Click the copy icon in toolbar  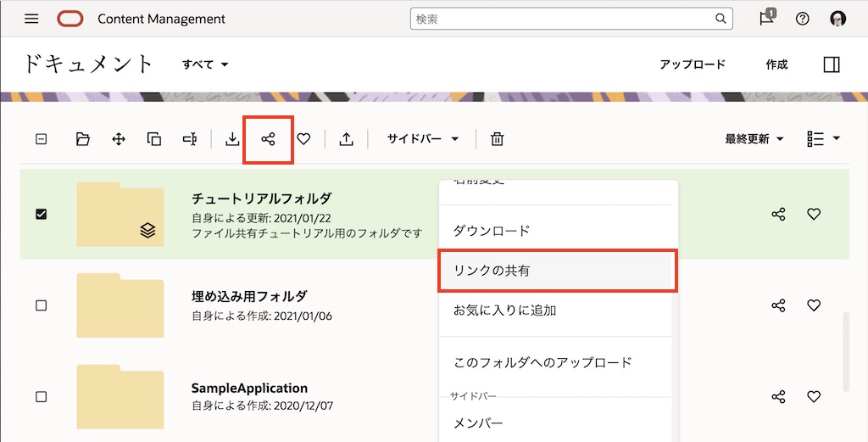pyautogui.click(x=154, y=139)
